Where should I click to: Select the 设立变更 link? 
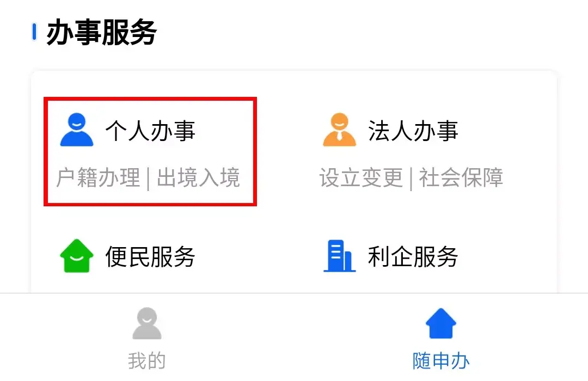[x=361, y=177]
